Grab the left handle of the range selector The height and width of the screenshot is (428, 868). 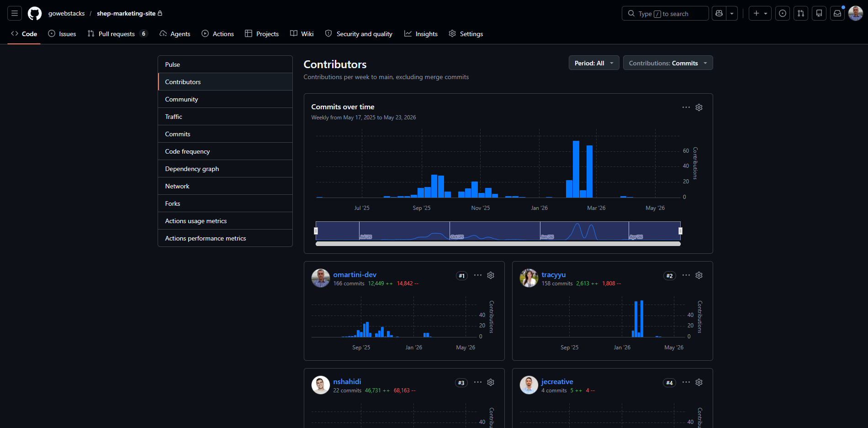(x=316, y=231)
